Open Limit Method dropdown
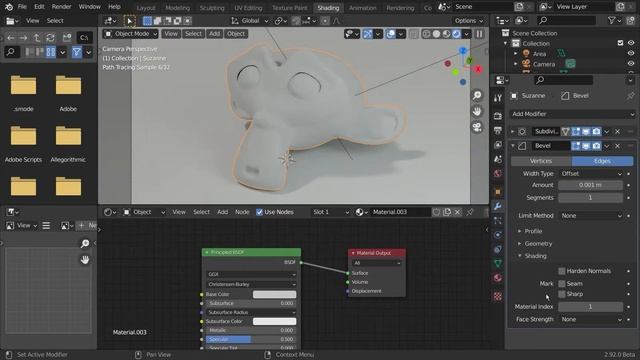The image size is (640, 360). pyautogui.click(x=591, y=216)
